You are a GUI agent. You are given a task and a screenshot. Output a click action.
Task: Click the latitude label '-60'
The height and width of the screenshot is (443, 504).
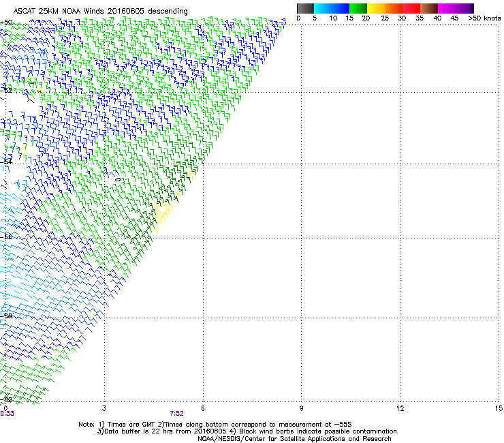coord(6,399)
